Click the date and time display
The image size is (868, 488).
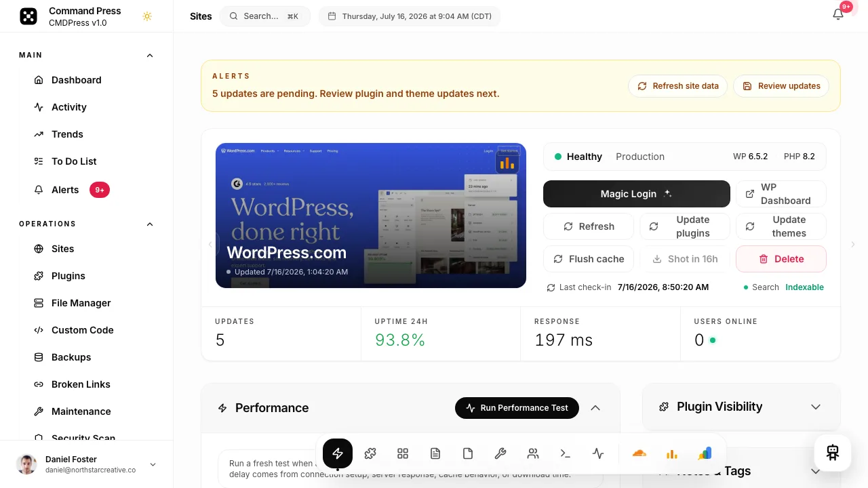(410, 16)
